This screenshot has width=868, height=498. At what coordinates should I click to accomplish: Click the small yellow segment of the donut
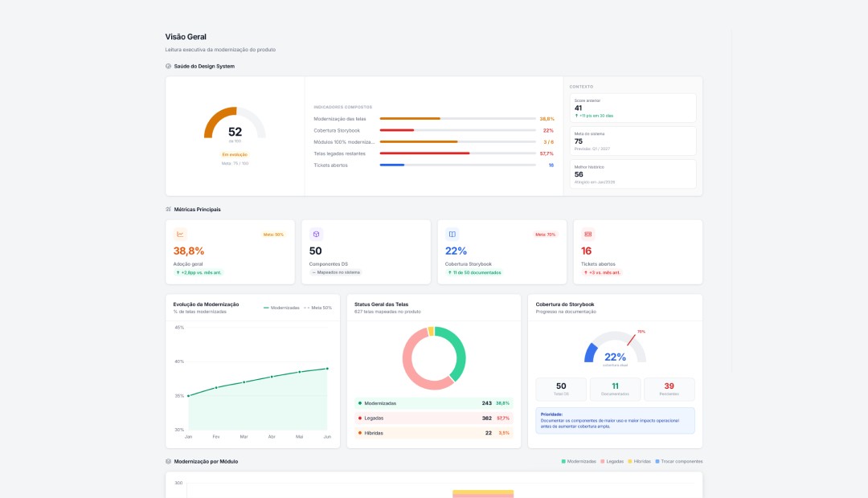pyautogui.click(x=431, y=331)
